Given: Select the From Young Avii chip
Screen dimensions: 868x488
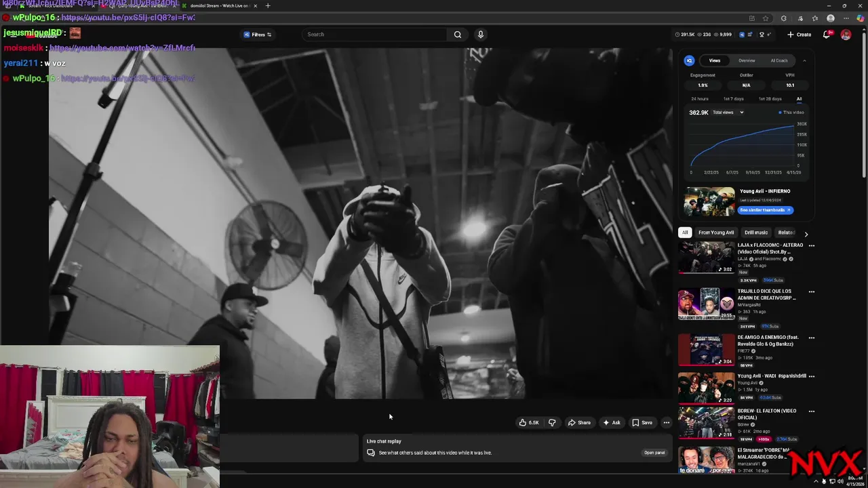Looking at the screenshot, I should tap(716, 232).
